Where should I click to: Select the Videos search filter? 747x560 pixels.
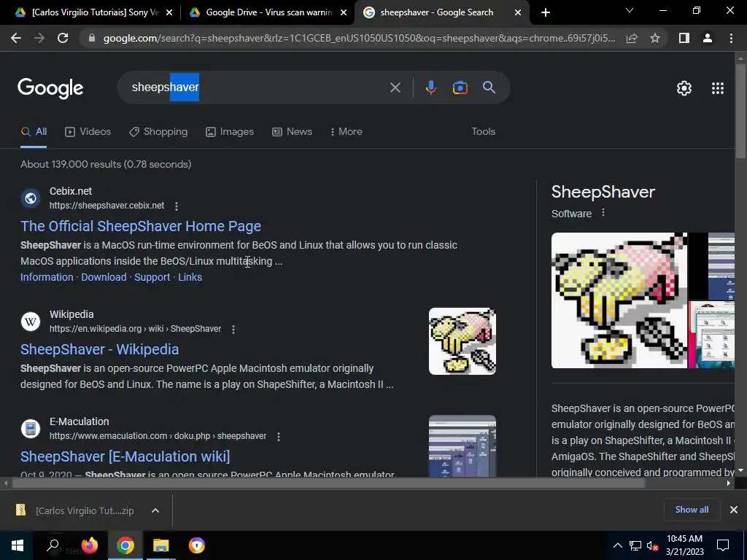[x=88, y=132]
